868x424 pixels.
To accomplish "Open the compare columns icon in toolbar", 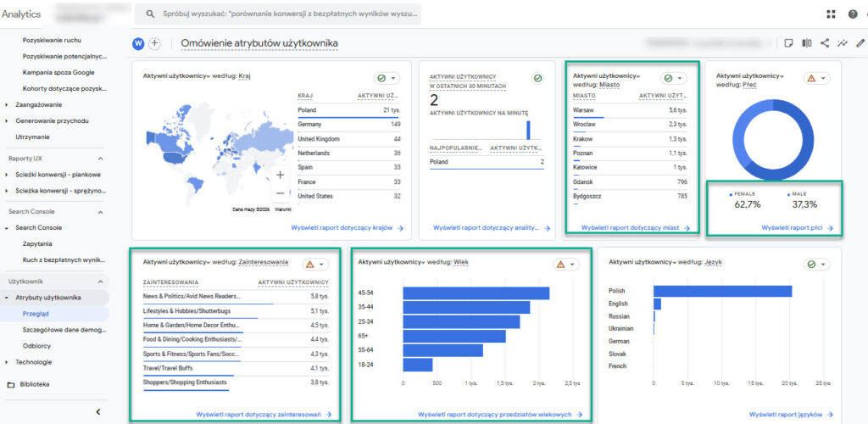I will coord(807,43).
